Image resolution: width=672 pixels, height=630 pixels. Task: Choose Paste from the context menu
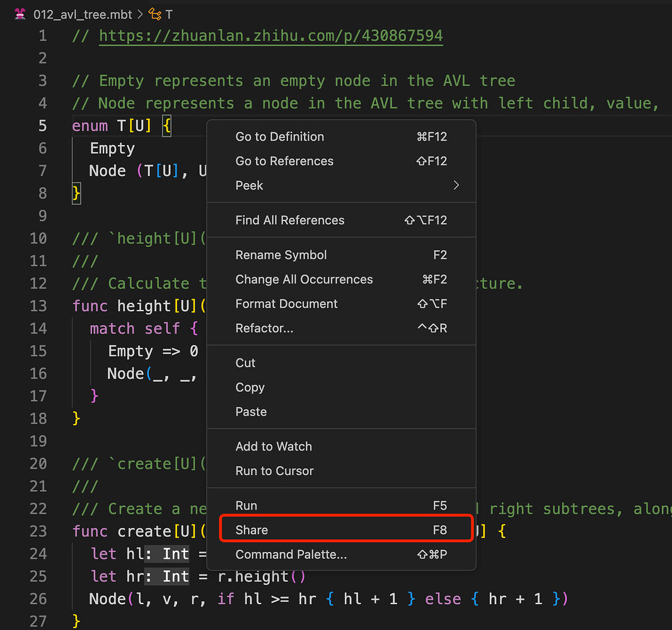[251, 412]
